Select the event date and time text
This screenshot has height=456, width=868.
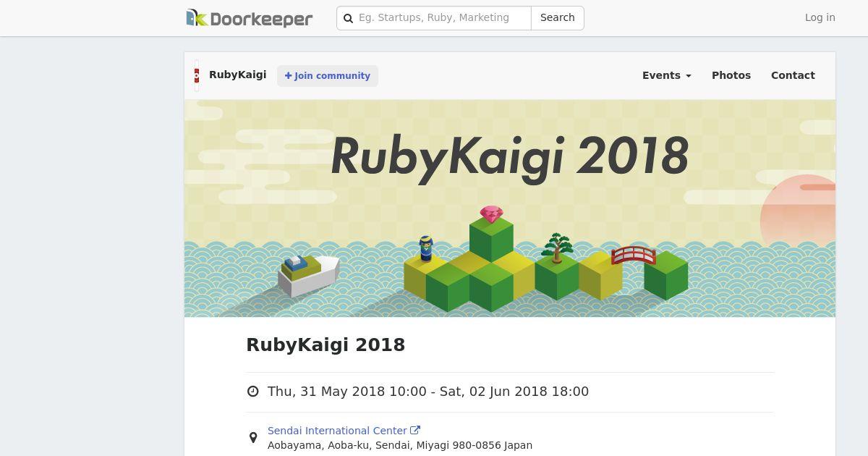(x=428, y=392)
